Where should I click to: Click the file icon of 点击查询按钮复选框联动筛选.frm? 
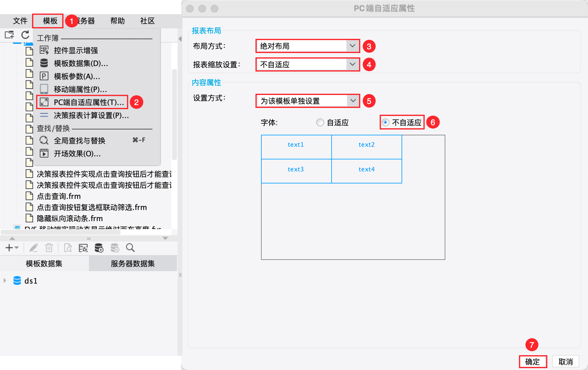29,207
